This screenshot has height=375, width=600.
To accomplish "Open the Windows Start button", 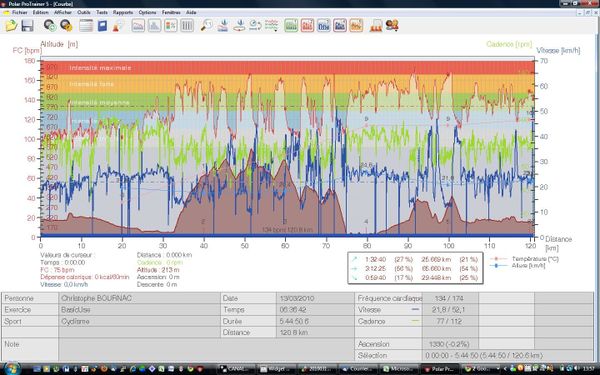I will tap(11, 368).
